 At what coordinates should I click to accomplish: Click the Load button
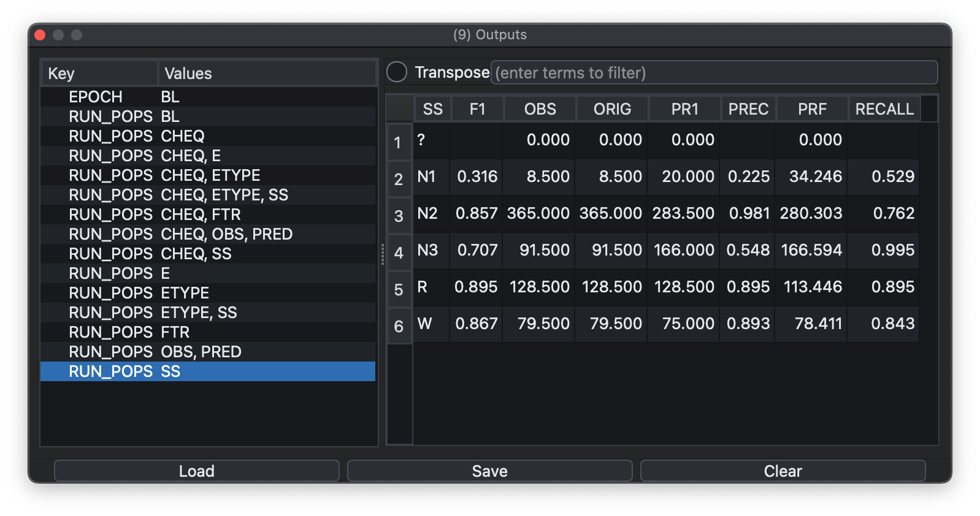[196, 471]
